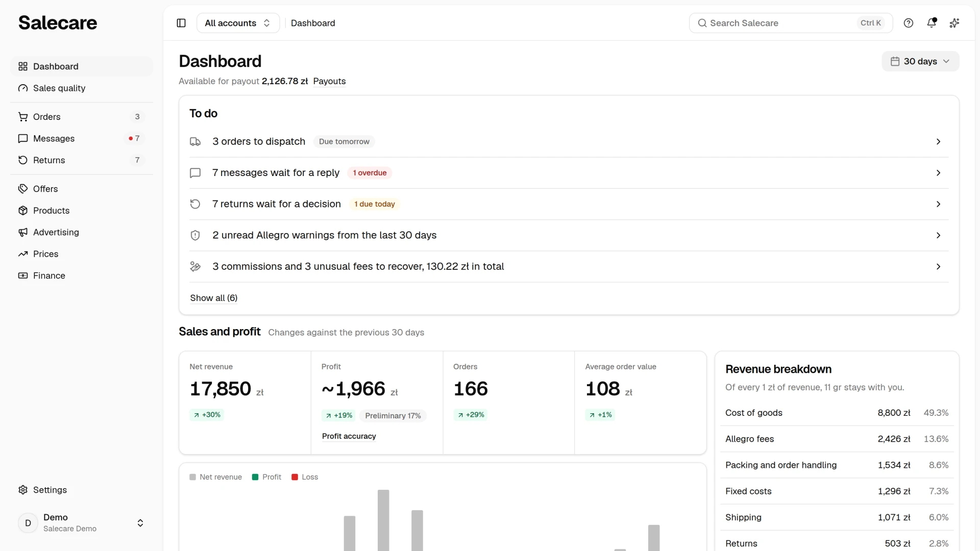Click the Finance banknote icon in sidebar
Image resolution: width=980 pixels, height=551 pixels.
23,275
